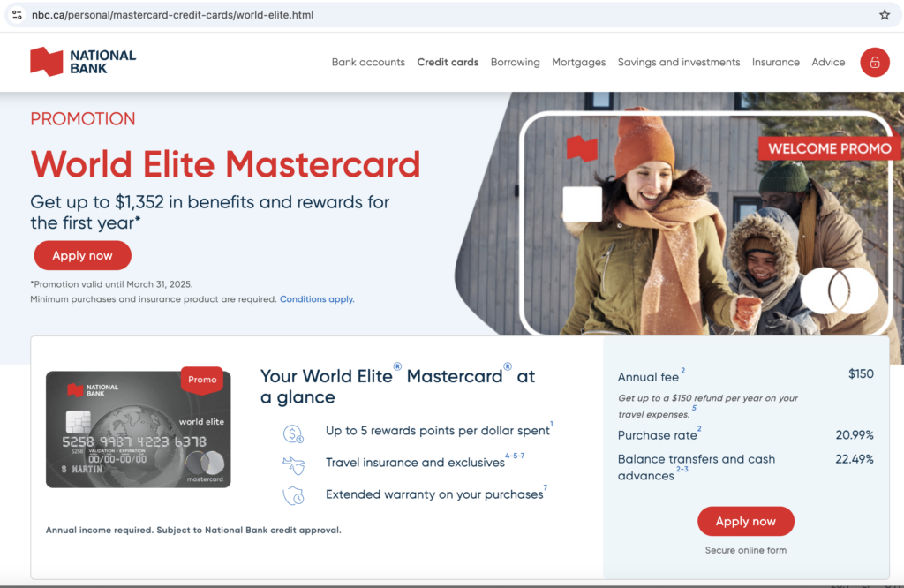The image size is (904, 588).
Task: Open the Insurance menu
Action: [x=775, y=63]
